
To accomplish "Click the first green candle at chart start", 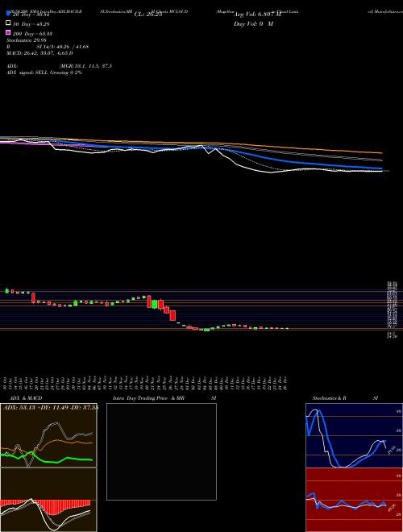I will (x=6, y=291).
